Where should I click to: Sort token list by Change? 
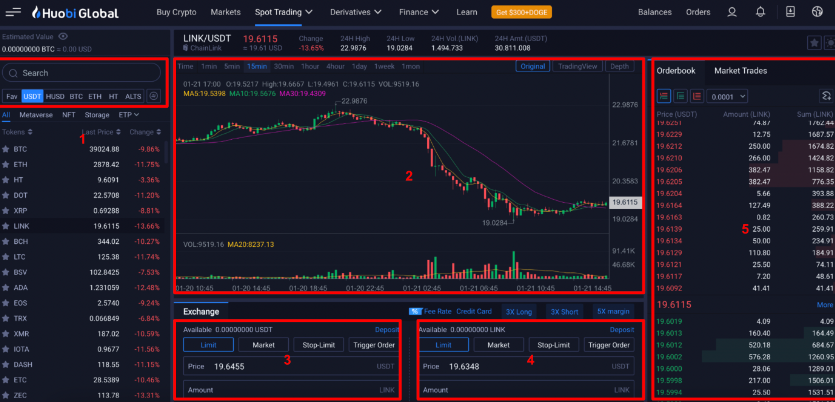point(145,132)
